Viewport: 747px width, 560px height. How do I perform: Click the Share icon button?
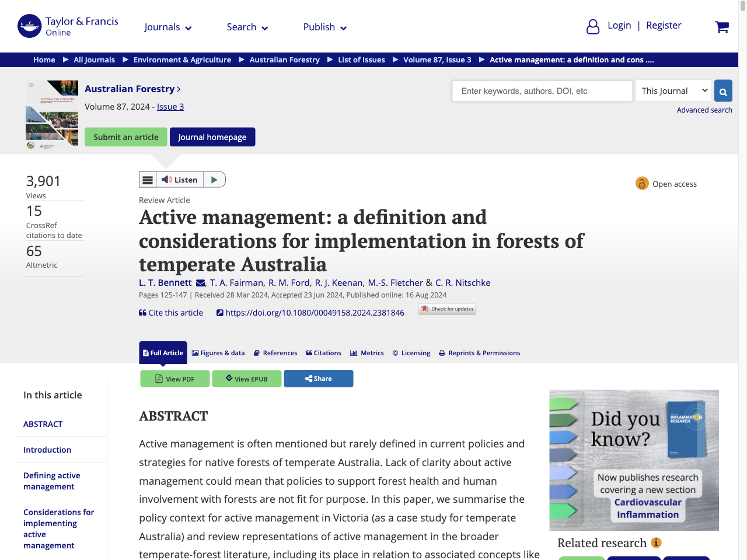(x=318, y=378)
